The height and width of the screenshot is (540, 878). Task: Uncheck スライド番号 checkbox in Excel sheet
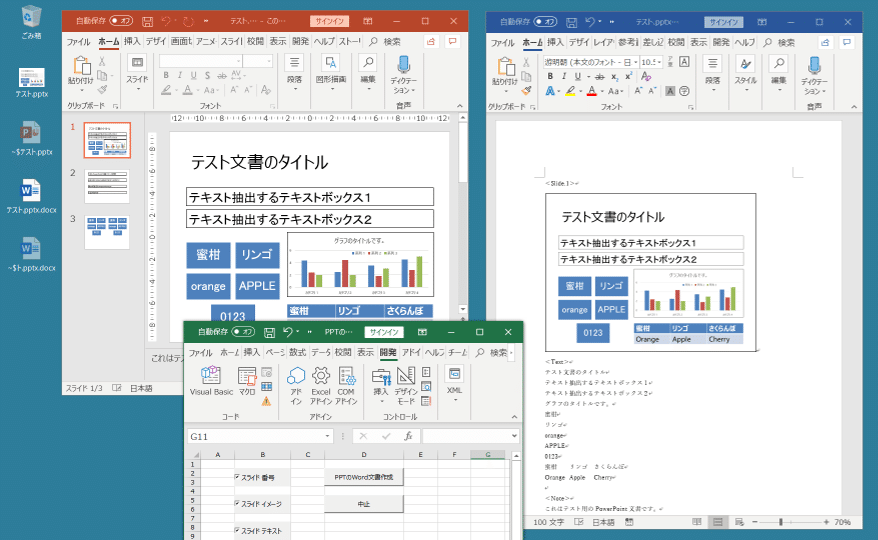(x=237, y=477)
